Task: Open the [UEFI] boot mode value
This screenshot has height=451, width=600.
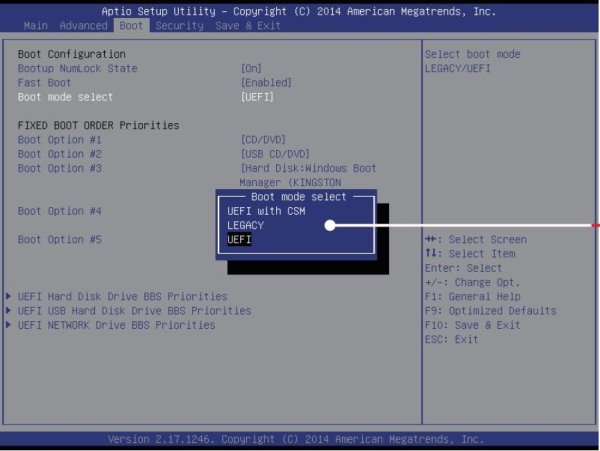Action: (257, 97)
